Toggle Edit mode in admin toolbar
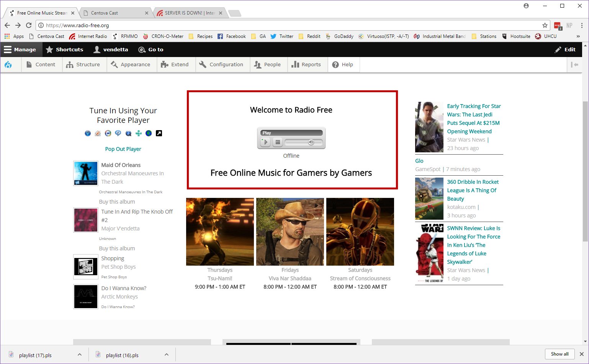The height and width of the screenshot is (364, 589). point(565,49)
